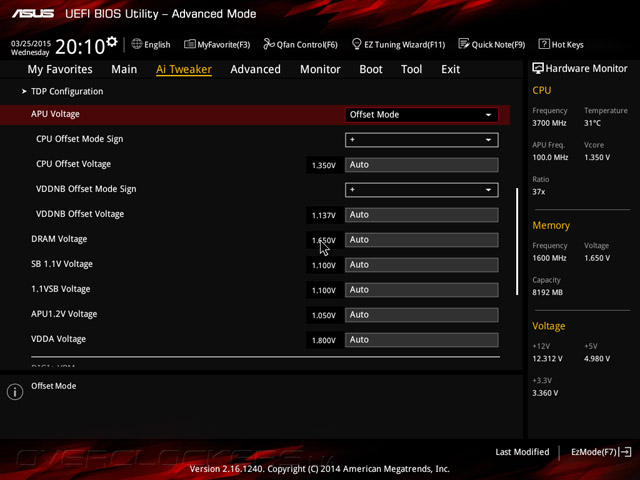The image size is (640, 480).
Task: Click Quick Note(F9) label
Action: 498,44
